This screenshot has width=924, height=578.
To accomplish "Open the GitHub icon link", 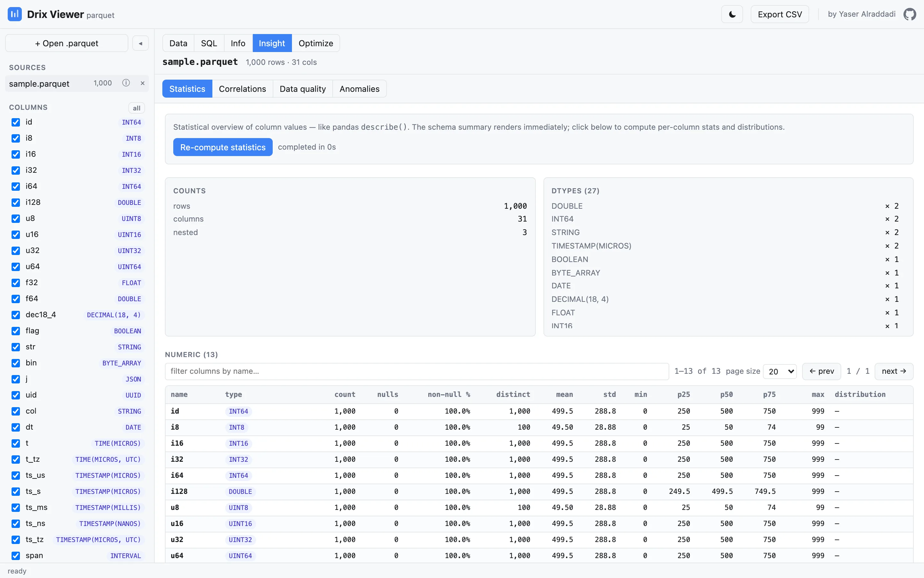I will point(910,14).
